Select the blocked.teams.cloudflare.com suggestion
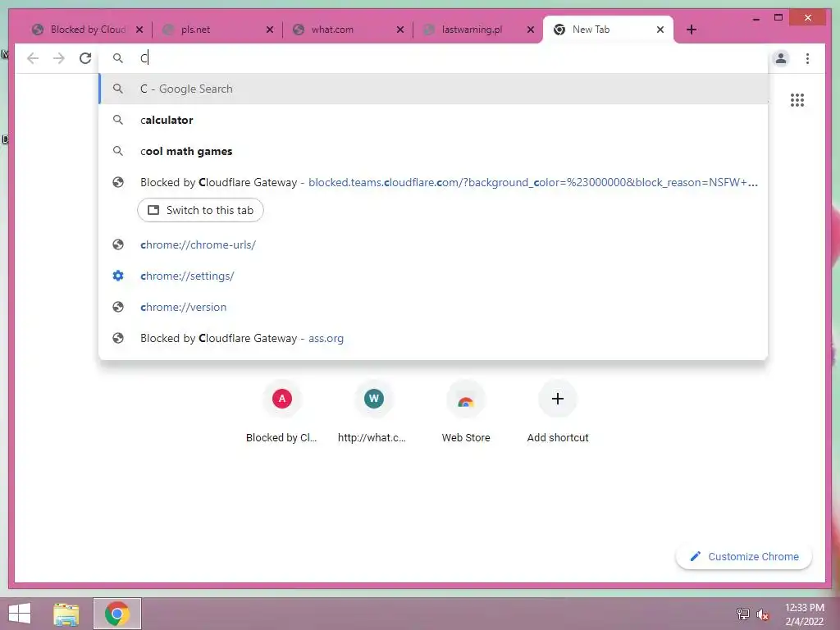This screenshot has height=630, width=840. click(433, 183)
